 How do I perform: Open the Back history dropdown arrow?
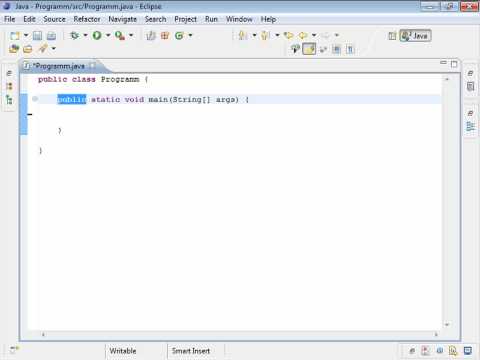click(314, 35)
